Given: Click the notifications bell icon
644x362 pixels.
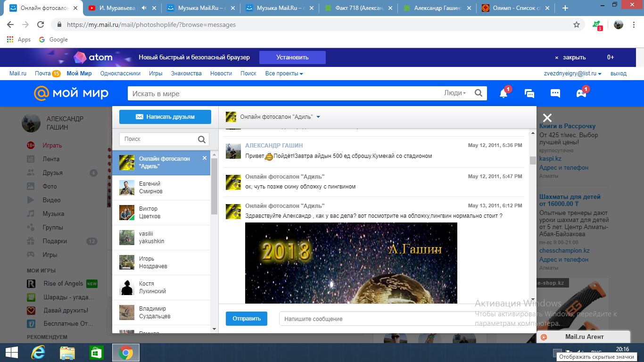Looking at the screenshot, I should coord(504,93).
